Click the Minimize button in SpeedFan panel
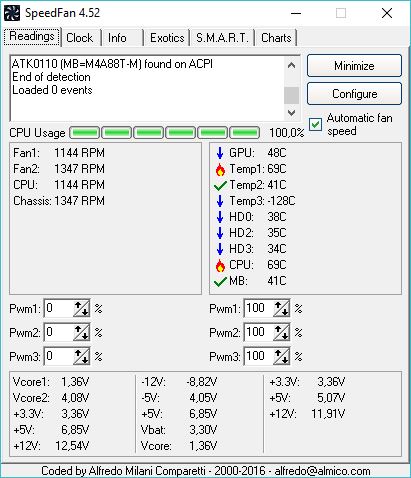 354,66
